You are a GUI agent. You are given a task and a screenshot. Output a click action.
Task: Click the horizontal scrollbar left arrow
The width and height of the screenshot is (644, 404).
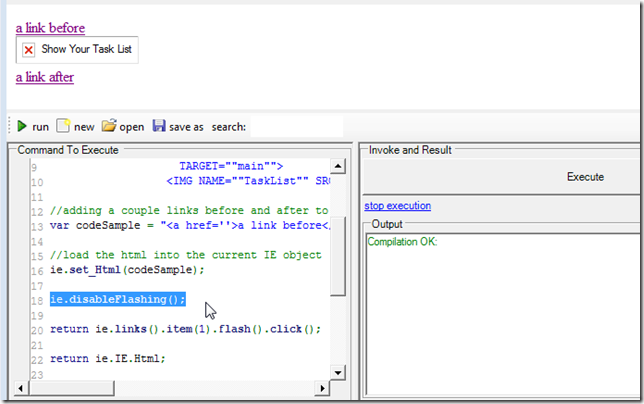pos(22,388)
